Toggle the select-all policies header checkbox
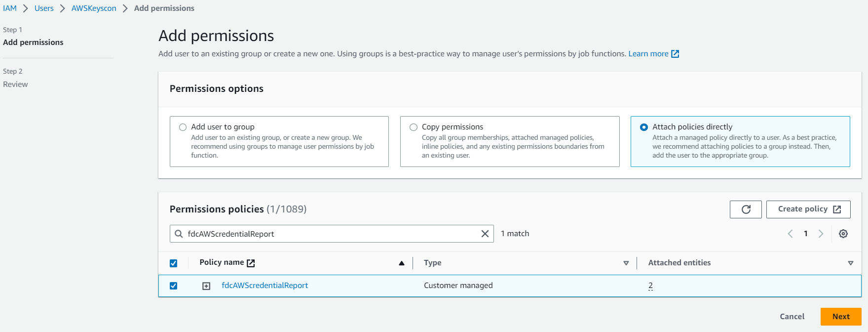Screen dimensions: 868x332 pyautogui.click(x=173, y=263)
